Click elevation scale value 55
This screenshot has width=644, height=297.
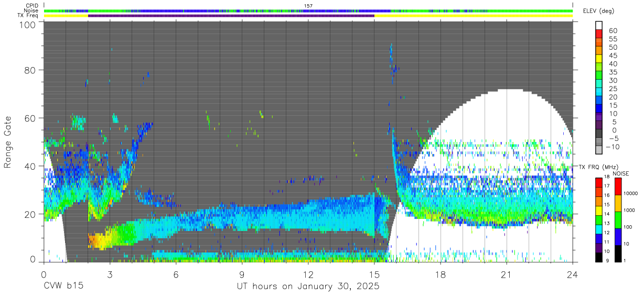[x=613, y=39]
